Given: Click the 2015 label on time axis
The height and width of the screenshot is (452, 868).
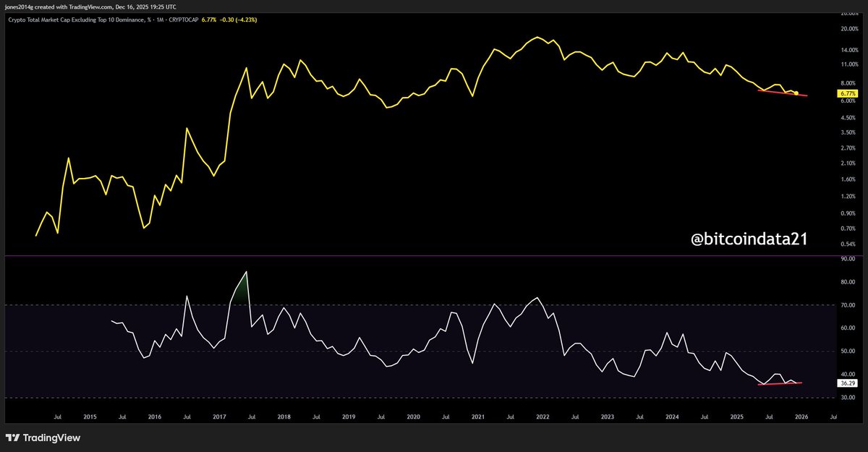Looking at the screenshot, I should [90, 417].
